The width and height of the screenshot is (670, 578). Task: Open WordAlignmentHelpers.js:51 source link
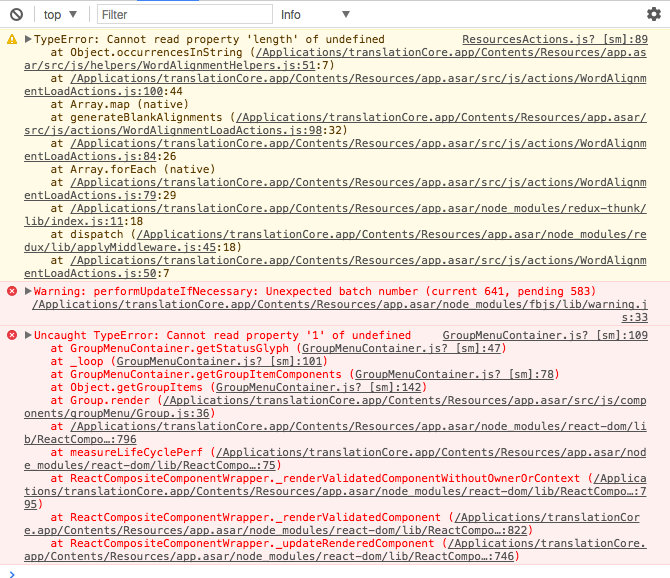tap(335, 59)
